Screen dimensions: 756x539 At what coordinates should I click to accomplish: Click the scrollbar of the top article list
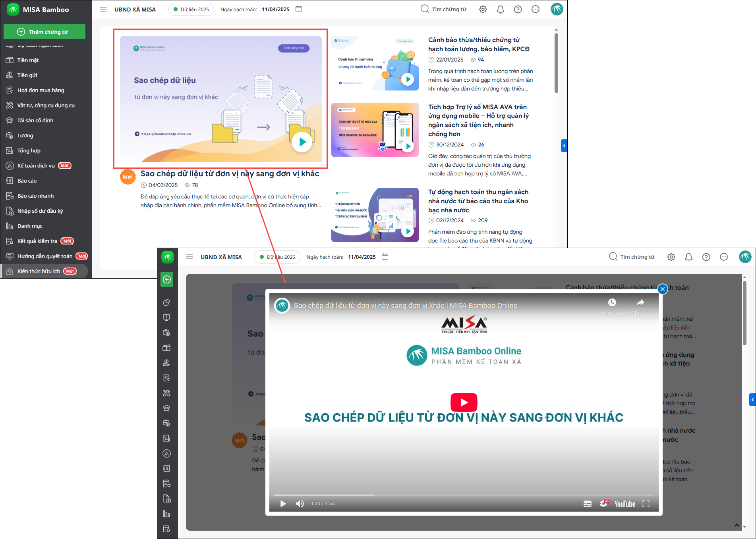coord(556,63)
